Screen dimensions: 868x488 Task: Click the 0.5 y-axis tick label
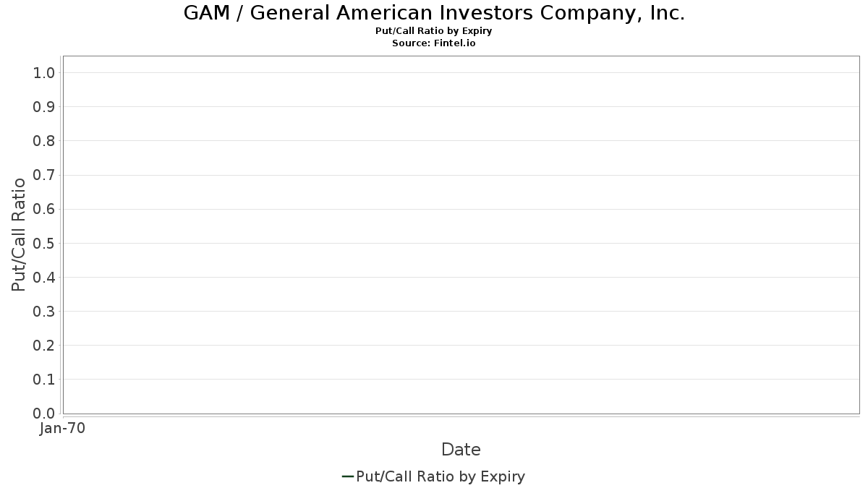pyautogui.click(x=44, y=243)
